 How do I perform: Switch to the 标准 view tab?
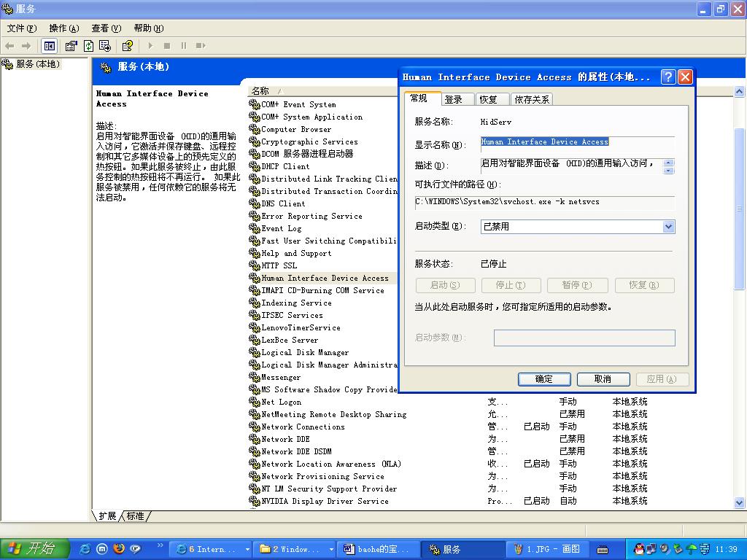tap(135, 516)
